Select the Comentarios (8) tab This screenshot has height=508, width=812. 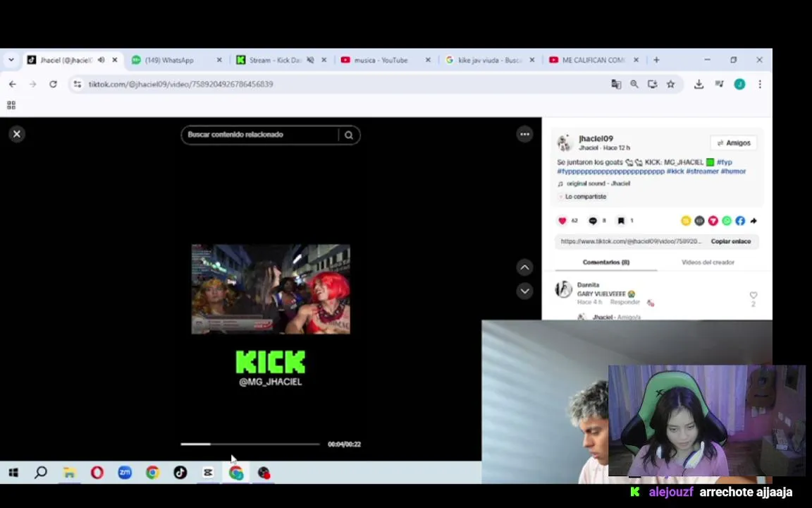point(606,262)
